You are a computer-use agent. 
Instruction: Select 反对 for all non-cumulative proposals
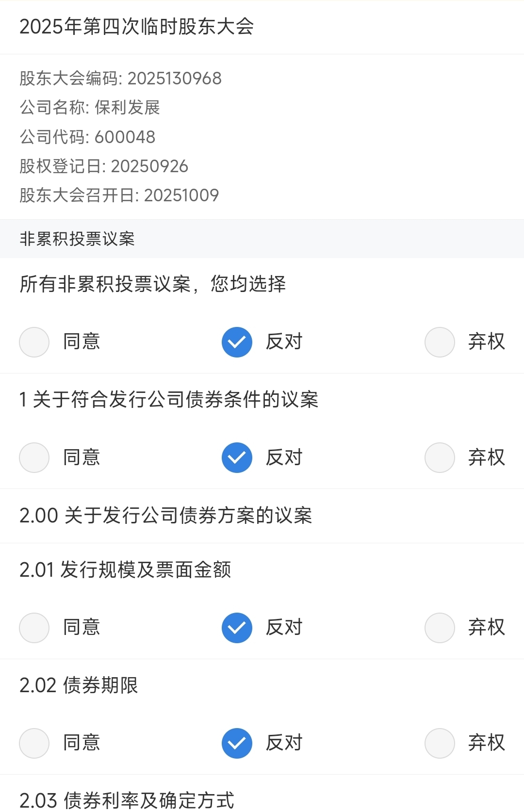pos(237,342)
